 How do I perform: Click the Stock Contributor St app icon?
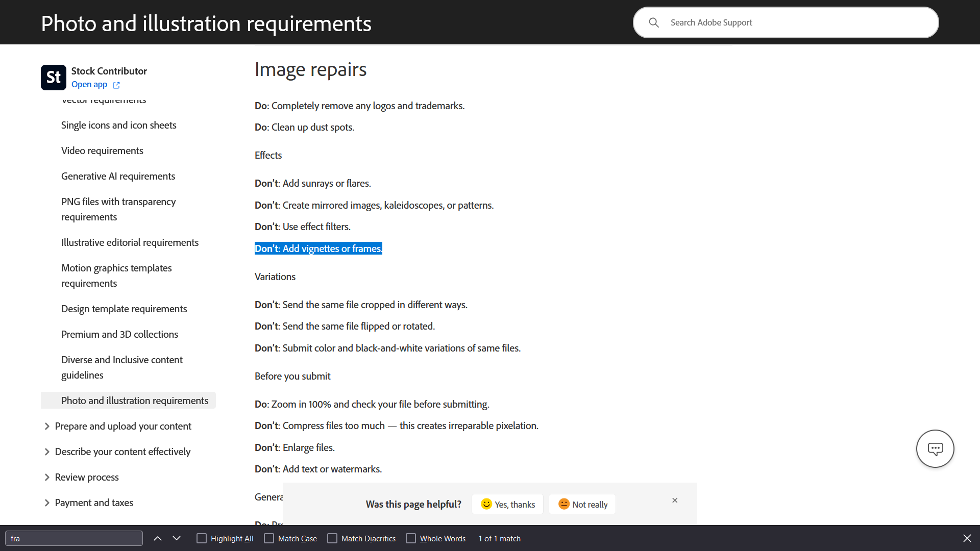pyautogui.click(x=53, y=77)
